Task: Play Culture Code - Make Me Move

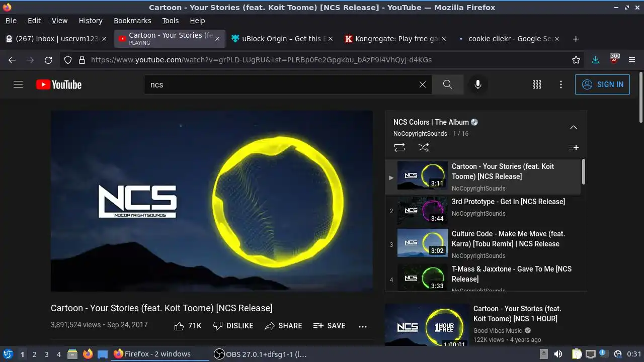Action: (483, 245)
